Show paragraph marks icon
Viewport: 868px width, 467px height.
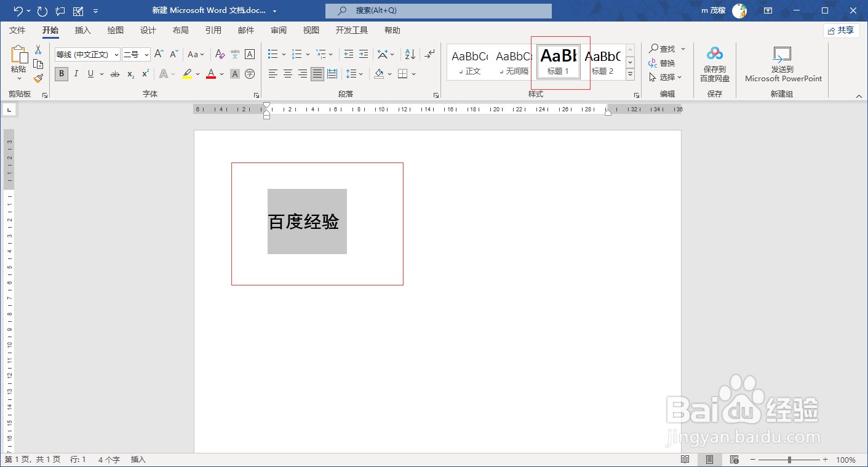click(430, 54)
